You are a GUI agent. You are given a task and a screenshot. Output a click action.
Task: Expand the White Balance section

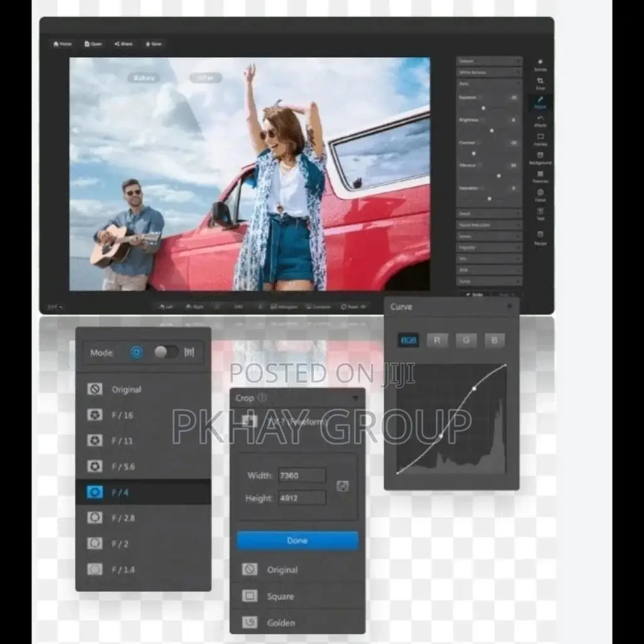(x=489, y=72)
